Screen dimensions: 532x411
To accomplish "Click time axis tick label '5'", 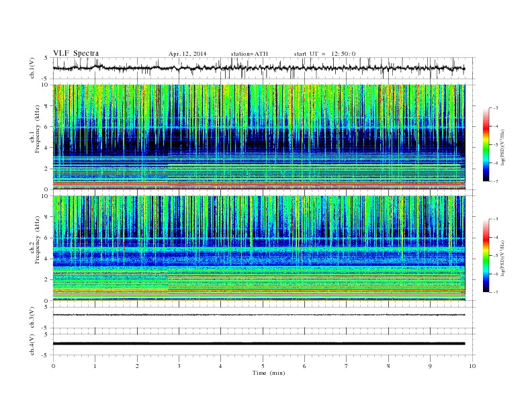I will [x=263, y=366].
